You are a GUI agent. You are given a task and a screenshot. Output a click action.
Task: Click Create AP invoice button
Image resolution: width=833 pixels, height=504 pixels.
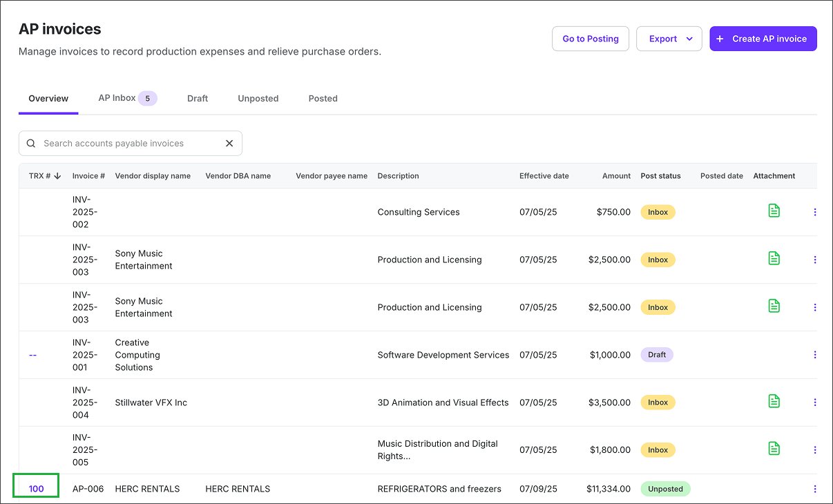pyautogui.click(x=763, y=39)
